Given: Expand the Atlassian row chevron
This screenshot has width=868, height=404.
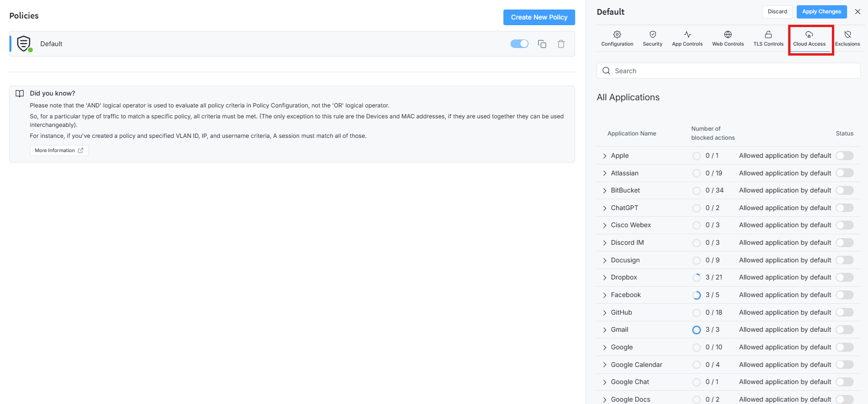Looking at the screenshot, I should coord(605,173).
